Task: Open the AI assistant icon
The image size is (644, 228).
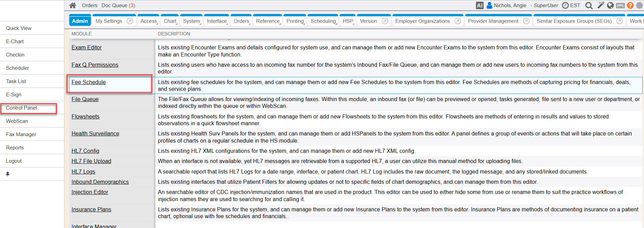Action: tap(479, 5)
